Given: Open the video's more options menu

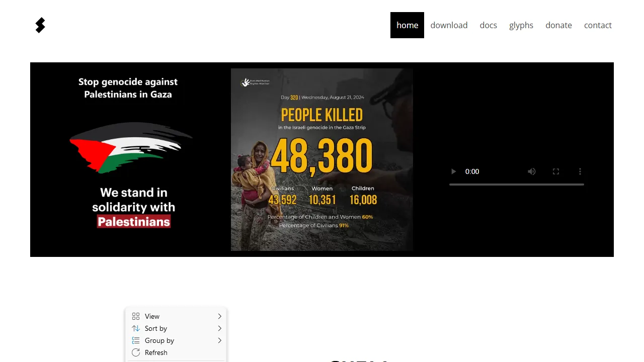Looking at the screenshot, I should pos(580,171).
